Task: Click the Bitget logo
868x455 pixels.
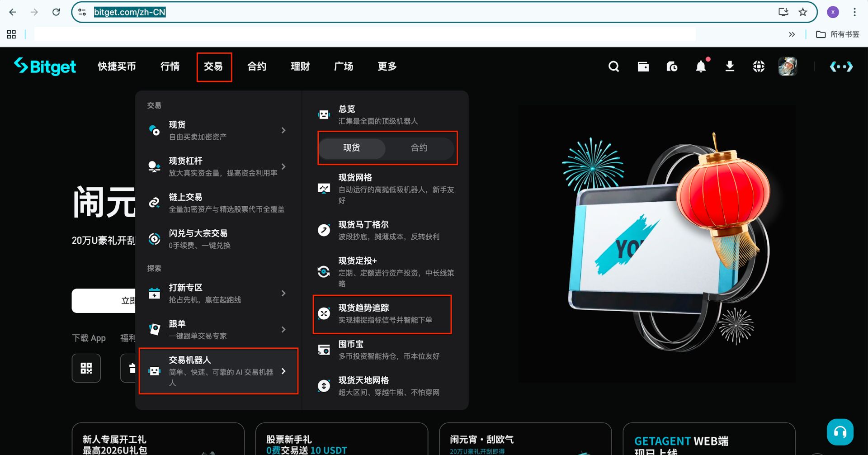Action: tap(45, 66)
